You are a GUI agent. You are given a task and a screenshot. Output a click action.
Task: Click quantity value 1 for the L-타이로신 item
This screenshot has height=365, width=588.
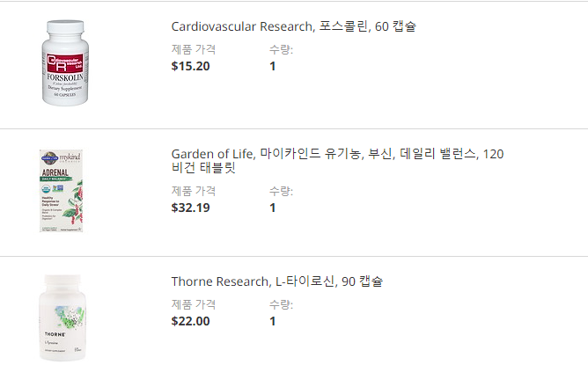tap(273, 321)
